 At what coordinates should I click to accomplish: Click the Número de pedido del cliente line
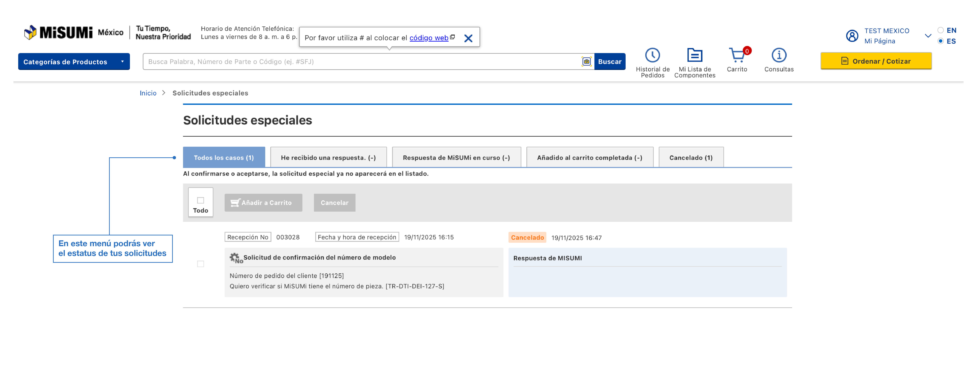[x=286, y=276]
